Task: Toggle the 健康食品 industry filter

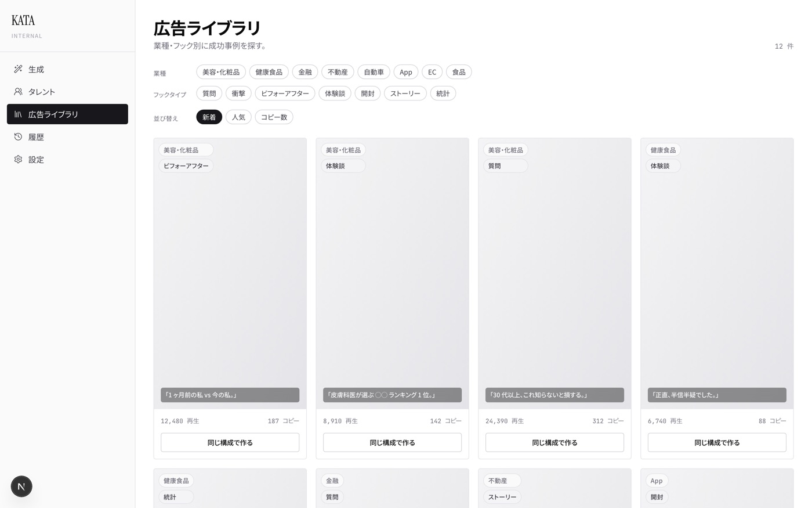Action: point(269,72)
